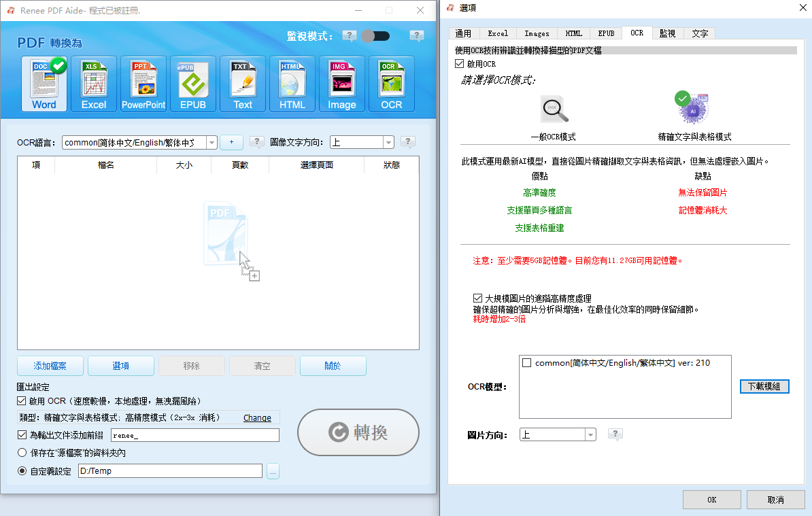
Task: Switch to the 通用 tab
Action: [x=464, y=33]
